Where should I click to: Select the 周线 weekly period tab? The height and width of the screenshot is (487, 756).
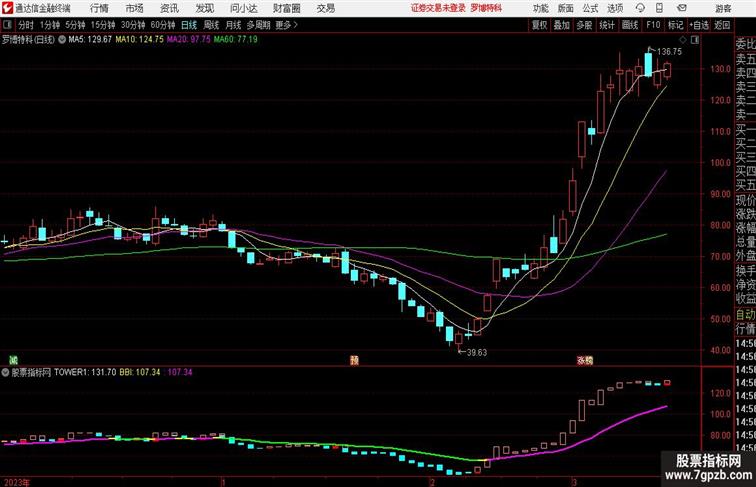(211, 25)
